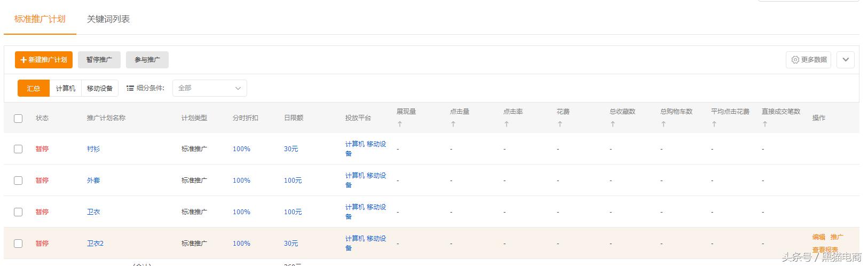Click 查看报表 in 卫衣2 row
Viewport: 868px width, 266px height.
point(825,250)
